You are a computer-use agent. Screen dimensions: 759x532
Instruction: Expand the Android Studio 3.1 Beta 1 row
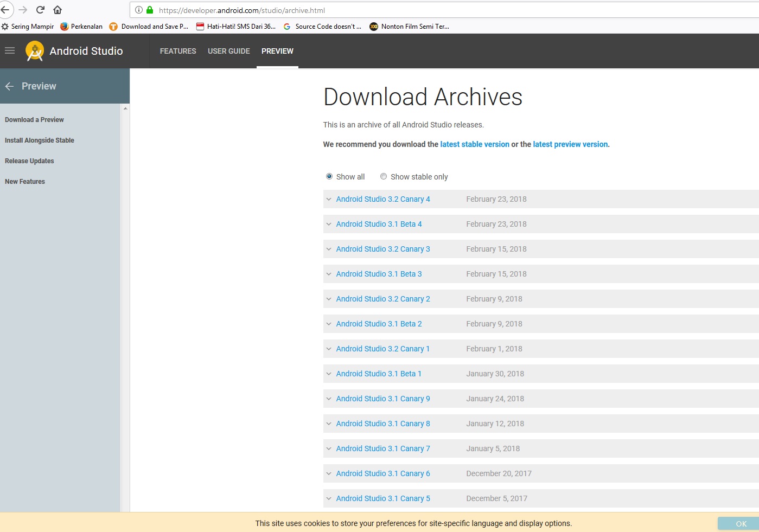coord(329,374)
